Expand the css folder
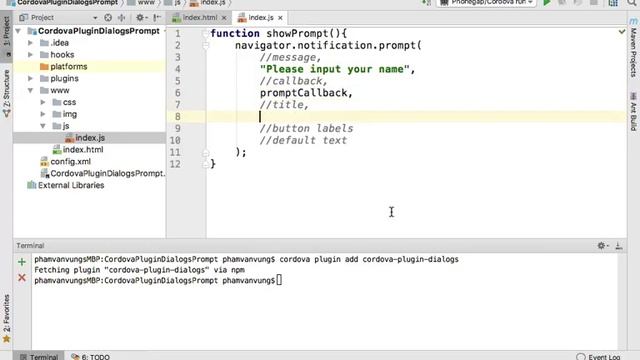The height and width of the screenshot is (360, 640). pos(43,102)
